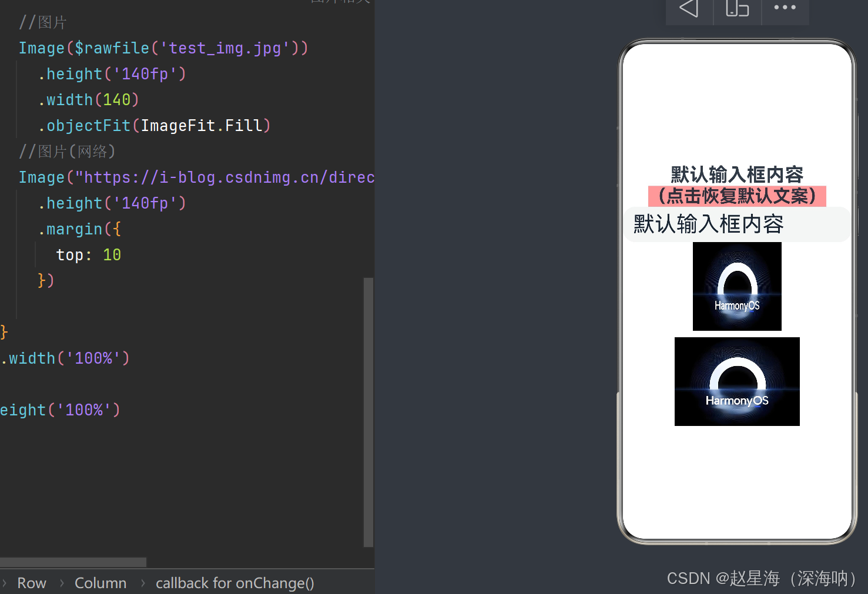Click the chevron before 'callback for onChange()'
The image size is (868, 594).
[x=142, y=583]
